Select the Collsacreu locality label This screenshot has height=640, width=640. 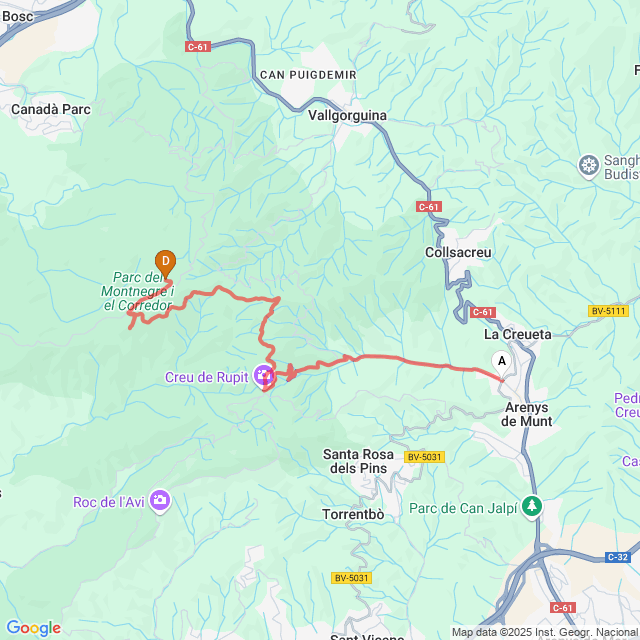click(458, 252)
